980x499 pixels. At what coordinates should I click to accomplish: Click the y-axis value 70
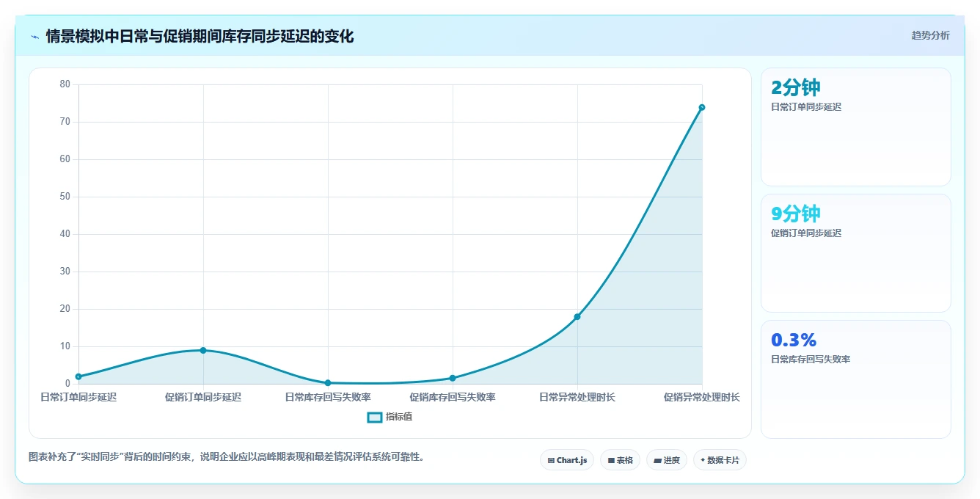[65, 122]
